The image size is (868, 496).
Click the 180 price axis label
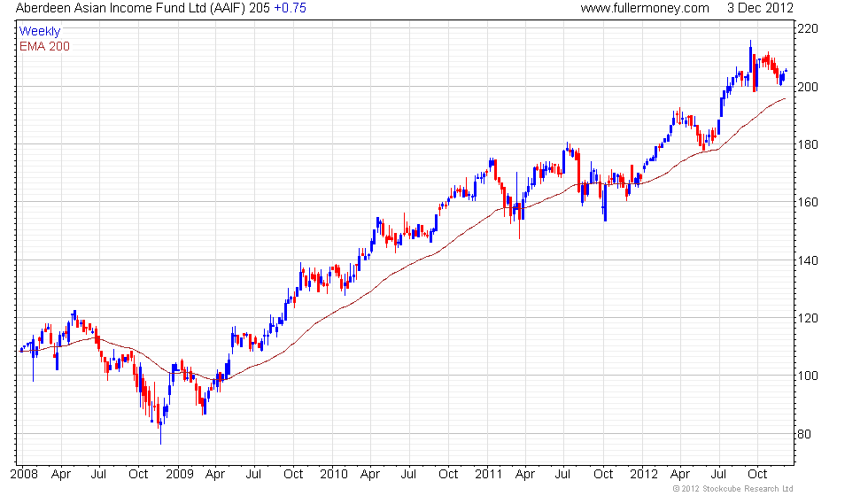click(x=808, y=144)
